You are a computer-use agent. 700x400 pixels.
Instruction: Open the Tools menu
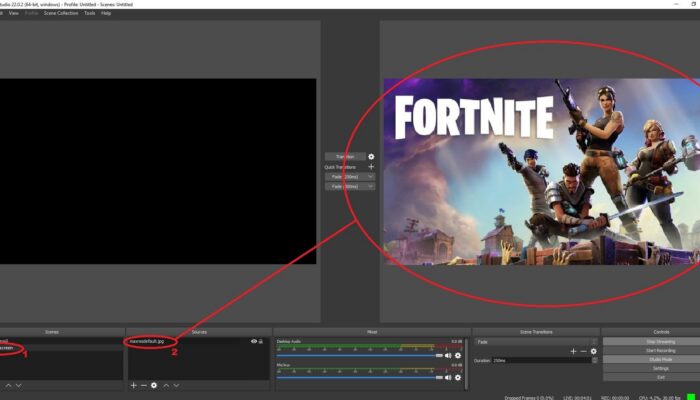coord(89,13)
